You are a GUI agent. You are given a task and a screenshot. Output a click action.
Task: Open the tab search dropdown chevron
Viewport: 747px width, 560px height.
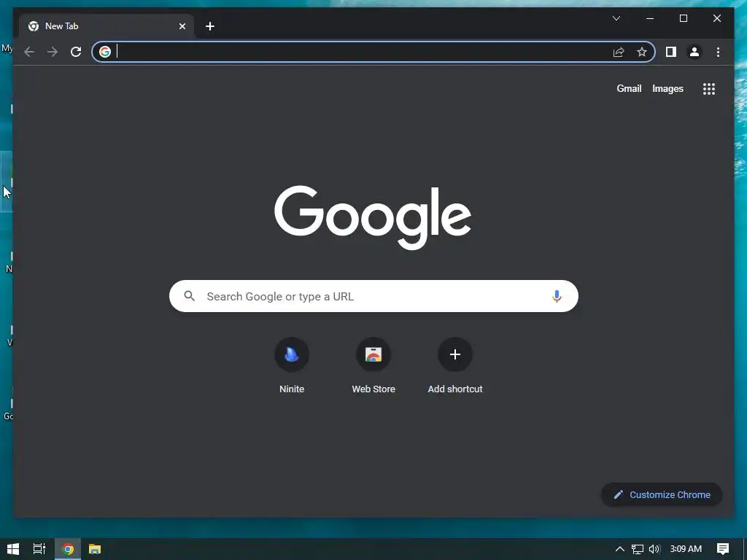pyautogui.click(x=616, y=18)
